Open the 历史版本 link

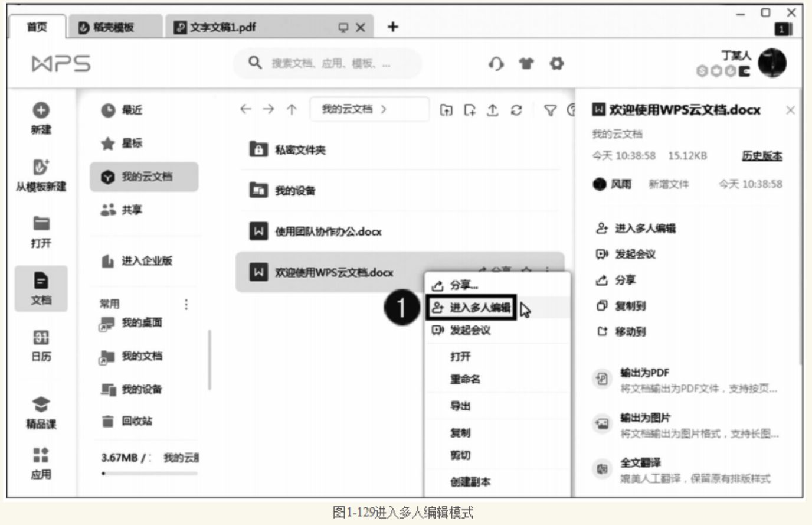coord(762,156)
